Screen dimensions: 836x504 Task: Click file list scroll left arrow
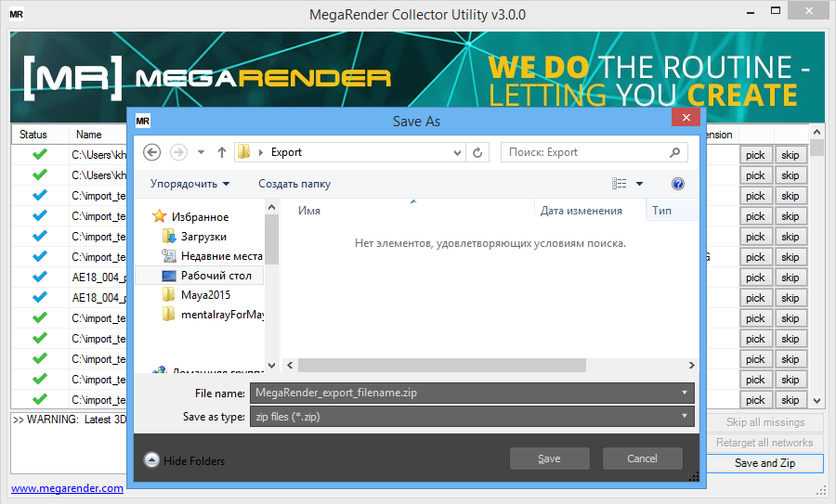(290, 366)
